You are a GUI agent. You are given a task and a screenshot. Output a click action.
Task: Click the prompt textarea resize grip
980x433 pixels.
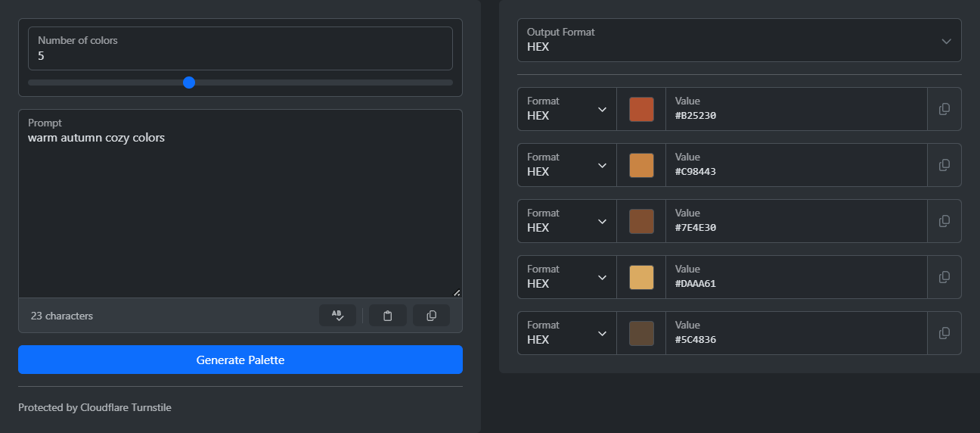[x=457, y=292]
